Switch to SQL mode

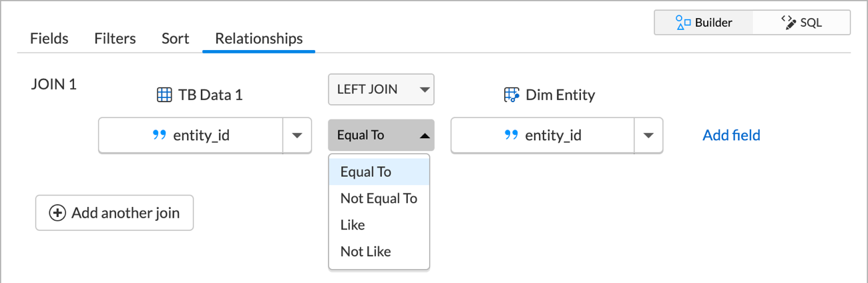(x=801, y=23)
